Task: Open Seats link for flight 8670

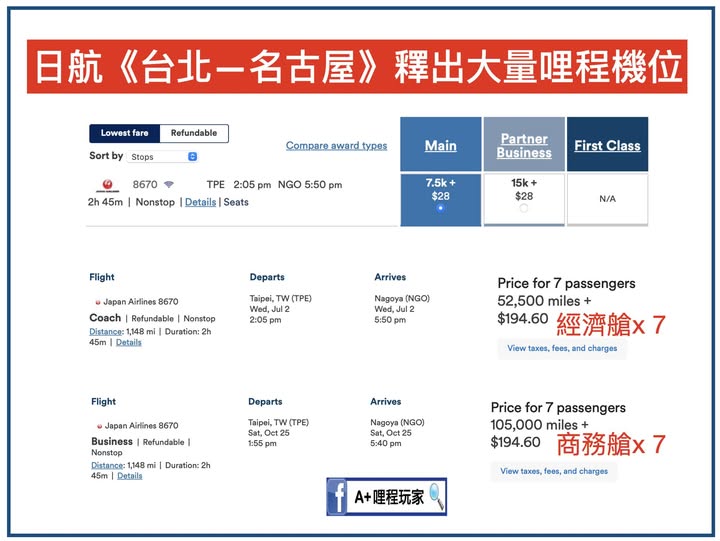Action: [236, 202]
